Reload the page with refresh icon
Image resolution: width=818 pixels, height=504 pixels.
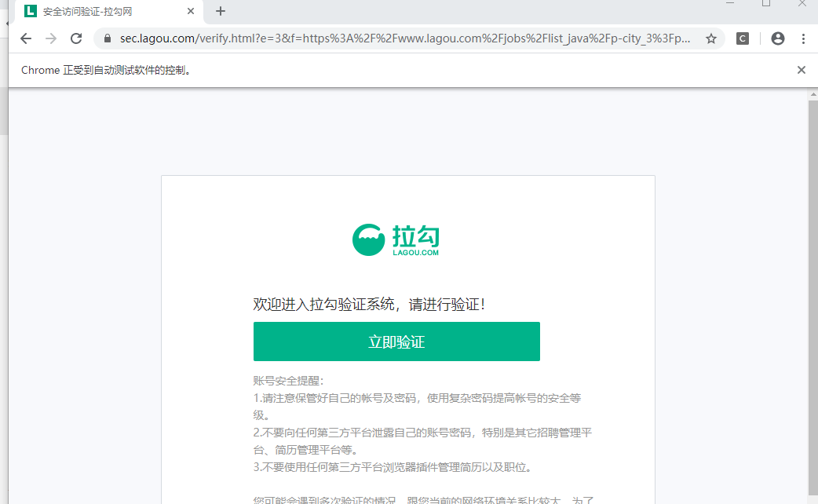coord(76,38)
